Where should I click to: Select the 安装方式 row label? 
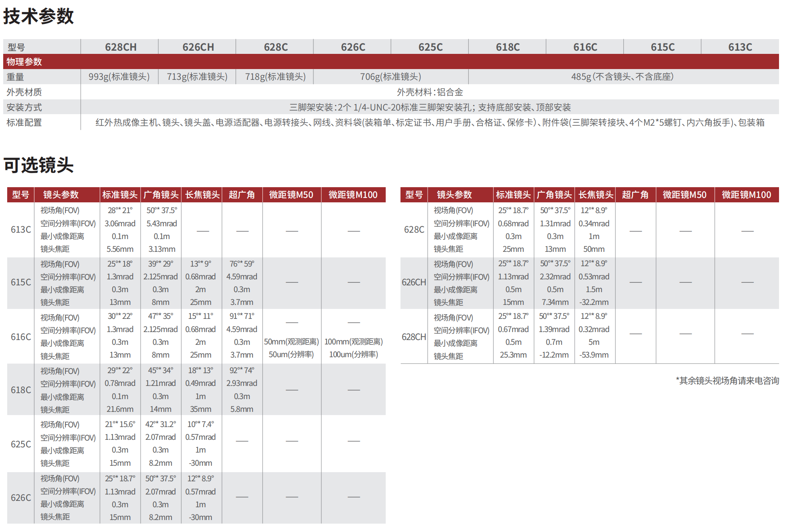[x=24, y=107]
